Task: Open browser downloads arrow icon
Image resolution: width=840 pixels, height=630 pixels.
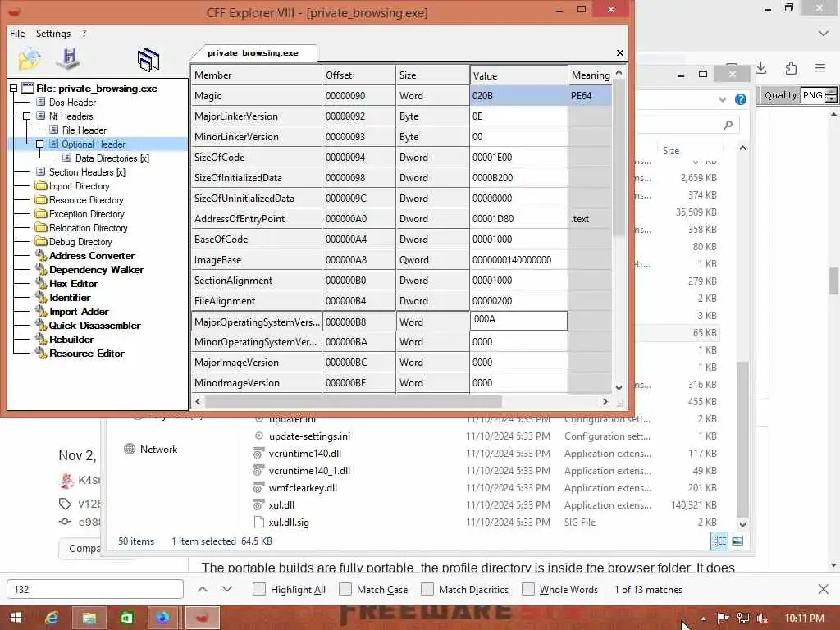Action: 761,67
